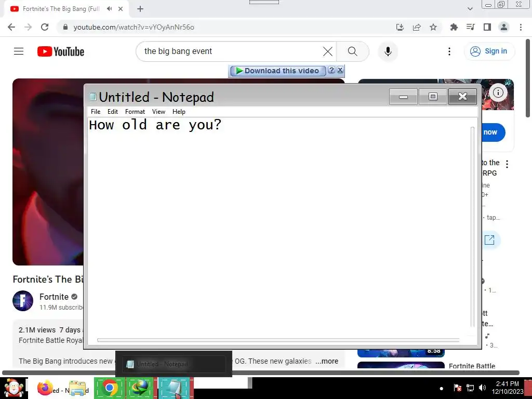Open the Fortnite channel avatar
Screen dimensions: 532x399
pos(23,301)
